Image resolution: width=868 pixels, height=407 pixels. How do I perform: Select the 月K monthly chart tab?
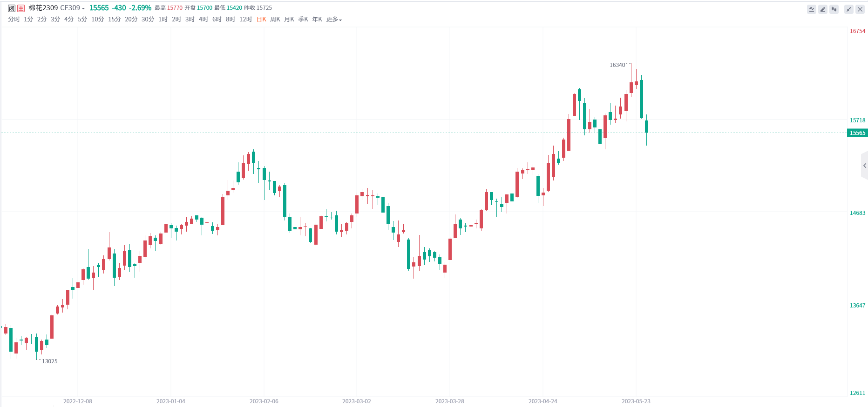click(x=289, y=20)
